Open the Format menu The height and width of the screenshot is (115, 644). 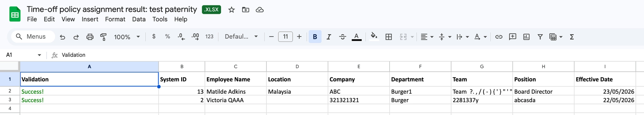[115, 19]
